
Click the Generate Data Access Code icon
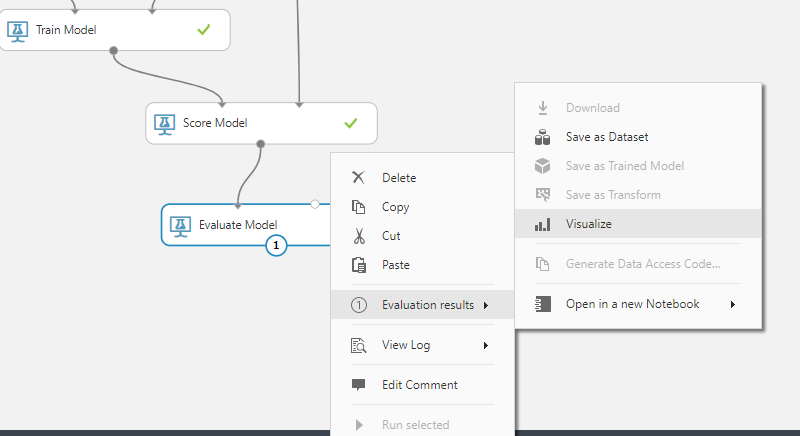pyautogui.click(x=542, y=264)
